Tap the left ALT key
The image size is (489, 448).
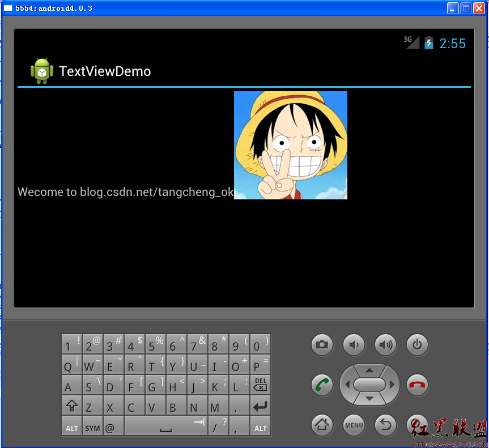(72, 426)
